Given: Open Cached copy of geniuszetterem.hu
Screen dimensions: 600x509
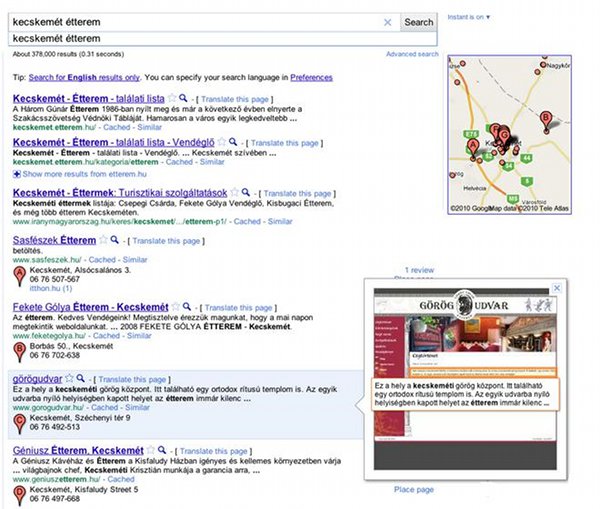Looking at the screenshot, I should [x=121, y=479].
